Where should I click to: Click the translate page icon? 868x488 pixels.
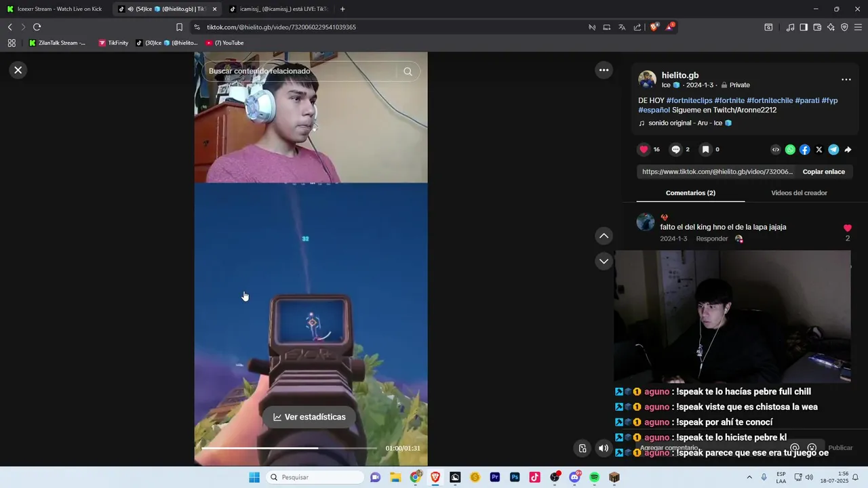(x=622, y=27)
